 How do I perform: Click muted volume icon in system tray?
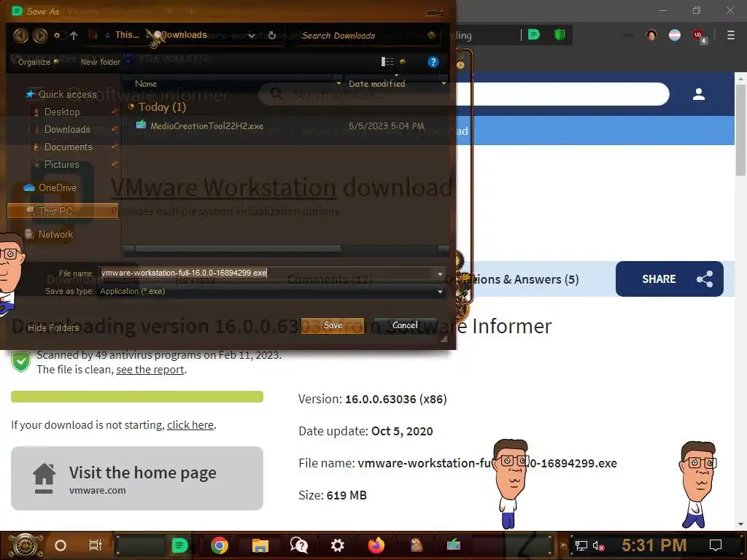point(598,545)
